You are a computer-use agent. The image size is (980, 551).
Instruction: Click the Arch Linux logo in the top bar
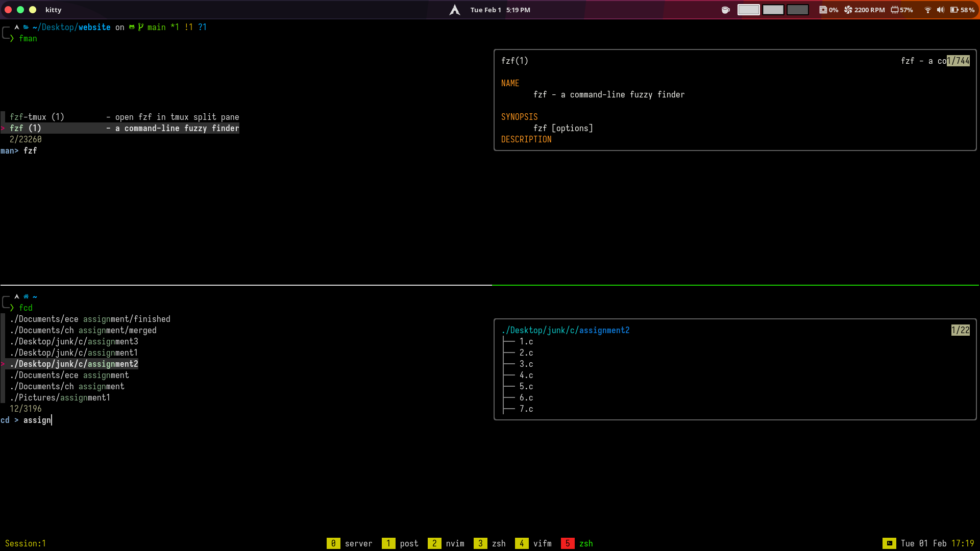tap(455, 9)
